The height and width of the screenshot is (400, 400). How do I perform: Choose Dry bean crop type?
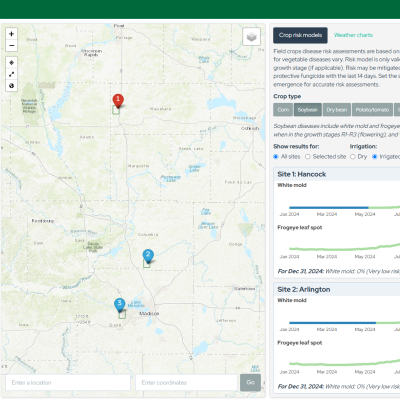click(x=337, y=110)
